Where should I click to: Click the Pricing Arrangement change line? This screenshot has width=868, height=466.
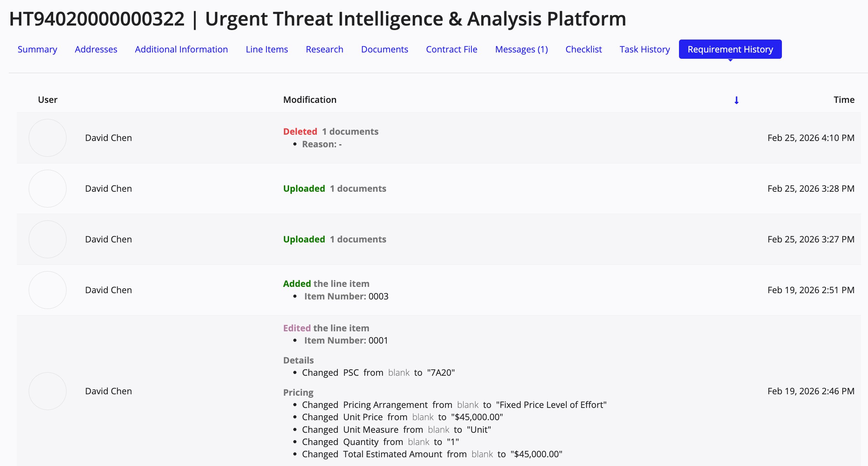[x=454, y=405]
